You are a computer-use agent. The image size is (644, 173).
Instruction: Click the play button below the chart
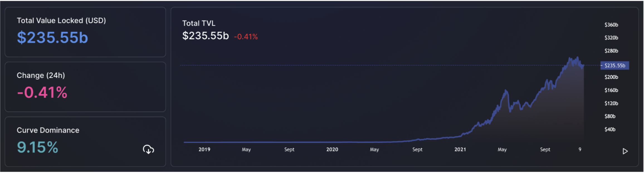pos(625,151)
